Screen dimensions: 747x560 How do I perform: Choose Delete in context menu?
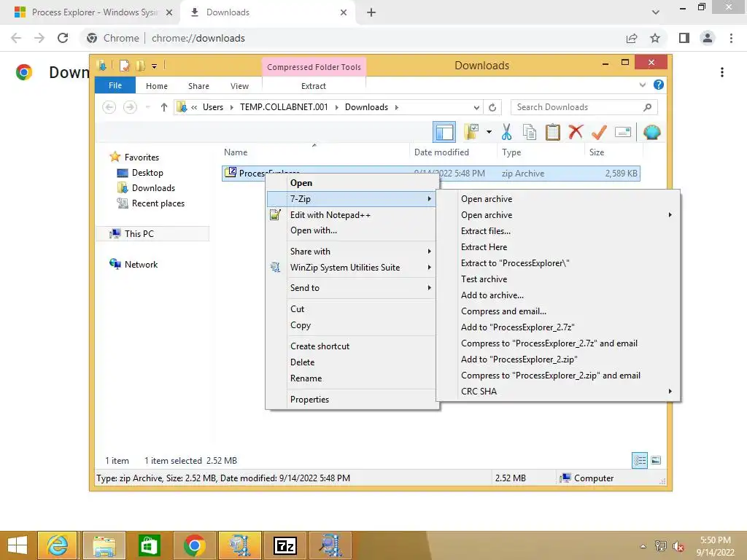(x=302, y=362)
